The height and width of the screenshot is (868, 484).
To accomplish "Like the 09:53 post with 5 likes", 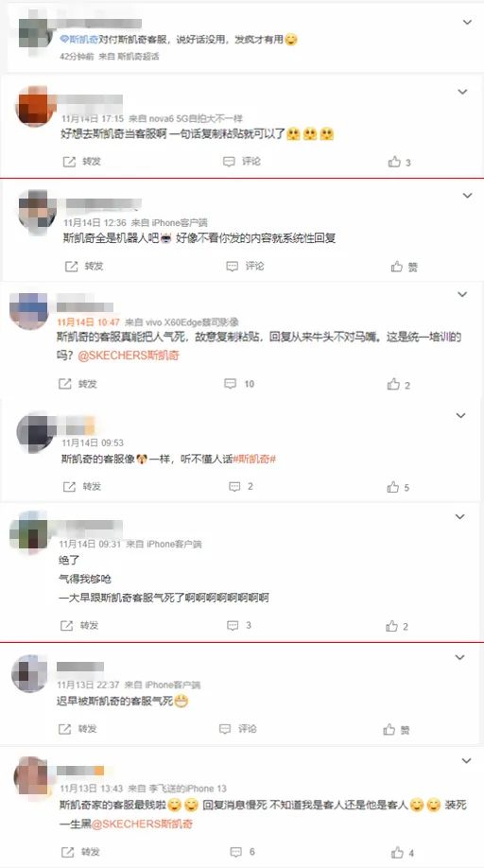I will click(x=398, y=487).
